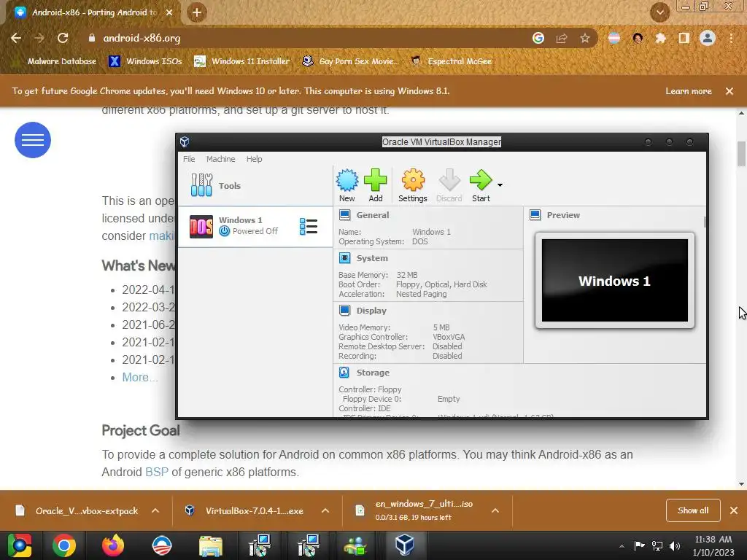The image size is (747, 560).
Task: Click the System section header
Action: coord(372,258)
